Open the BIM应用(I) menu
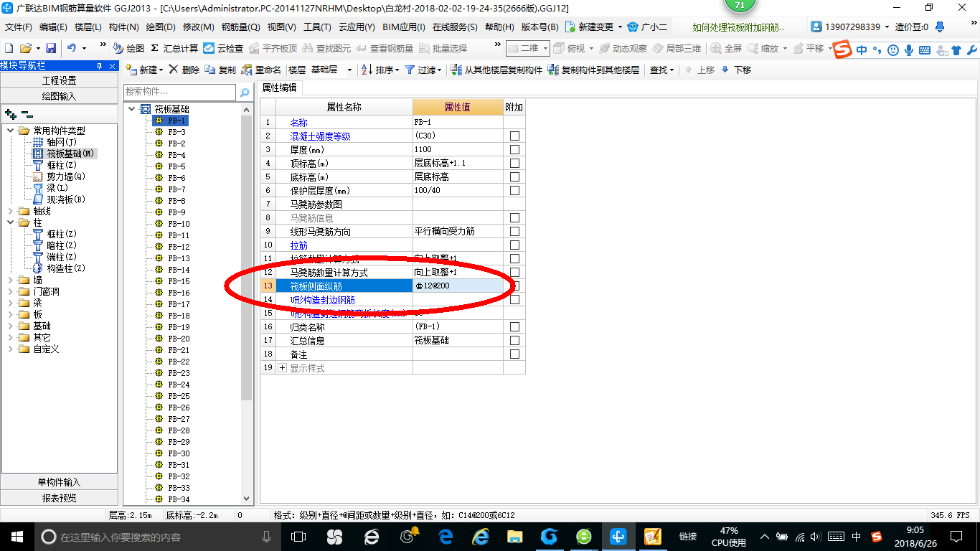The height and width of the screenshot is (551, 980). click(405, 27)
